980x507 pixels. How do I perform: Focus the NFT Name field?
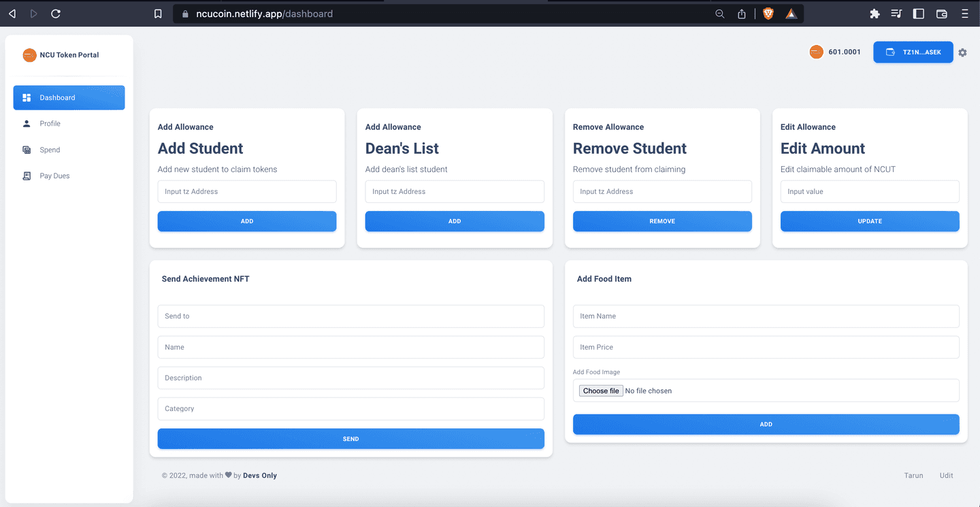(x=351, y=347)
